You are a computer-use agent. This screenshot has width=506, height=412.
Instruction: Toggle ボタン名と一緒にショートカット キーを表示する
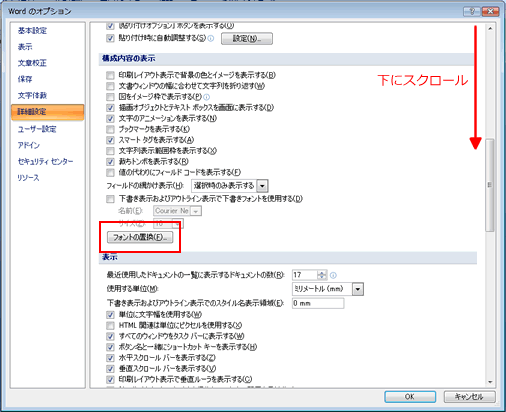(110, 347)
